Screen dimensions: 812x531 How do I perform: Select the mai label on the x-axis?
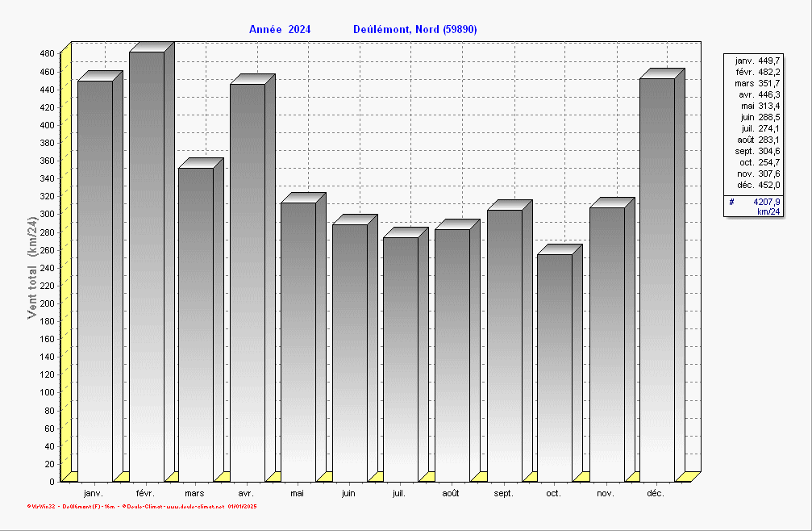tap(298, 493)
